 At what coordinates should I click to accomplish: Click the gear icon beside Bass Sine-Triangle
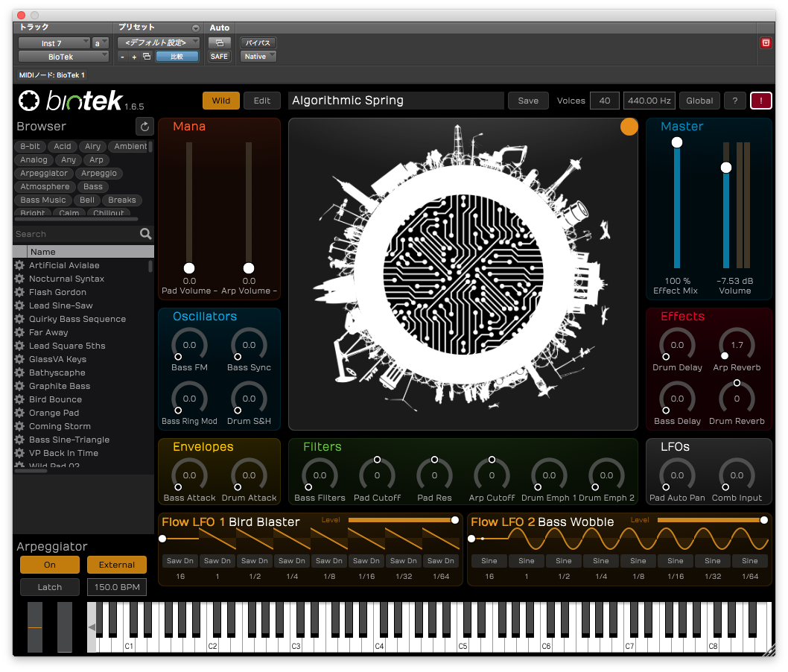(x=19, y=440)
